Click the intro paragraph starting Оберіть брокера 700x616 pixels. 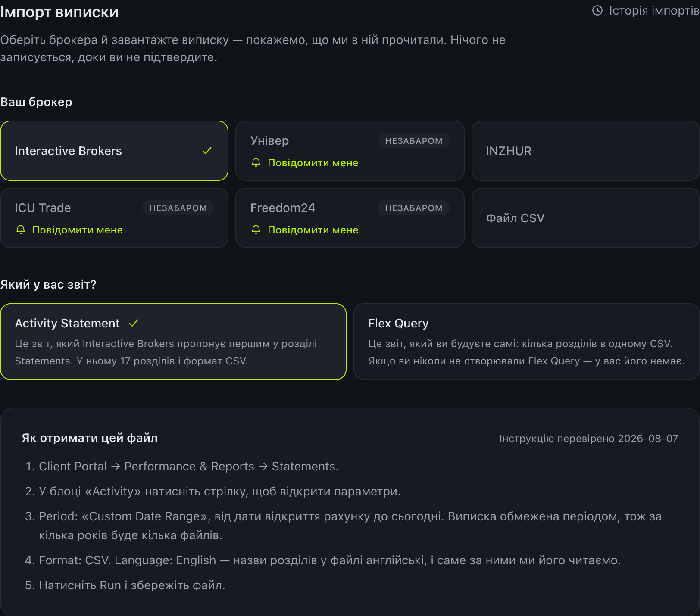click(253, 49)
